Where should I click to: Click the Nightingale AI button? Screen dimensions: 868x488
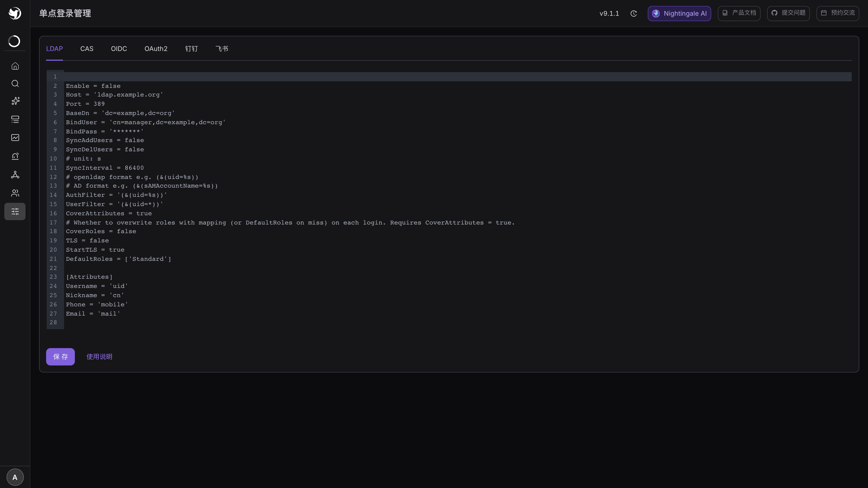(x=679, y=14)
